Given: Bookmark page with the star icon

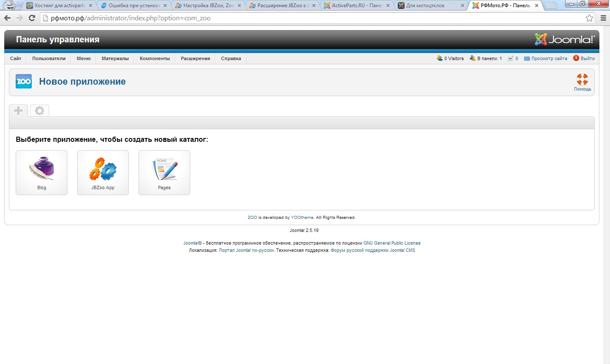Looking at the screenshot, I should point(589,18).
